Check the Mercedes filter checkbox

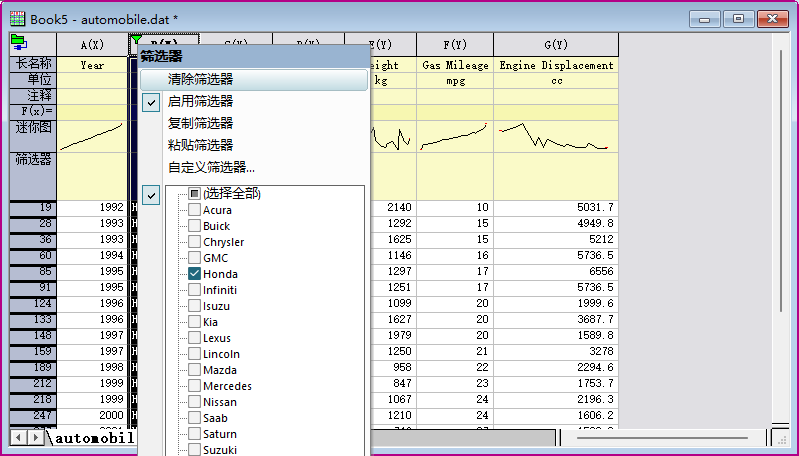(x=194, y=386)
